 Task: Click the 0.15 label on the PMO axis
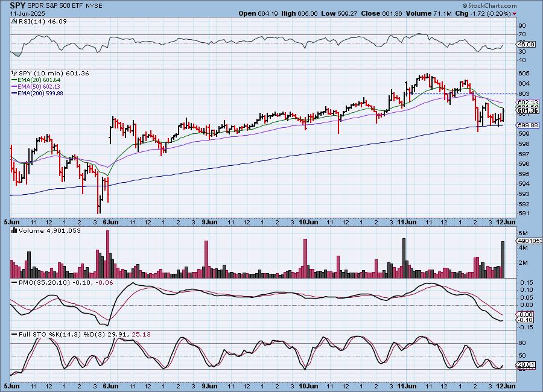(x=527, y=283)
